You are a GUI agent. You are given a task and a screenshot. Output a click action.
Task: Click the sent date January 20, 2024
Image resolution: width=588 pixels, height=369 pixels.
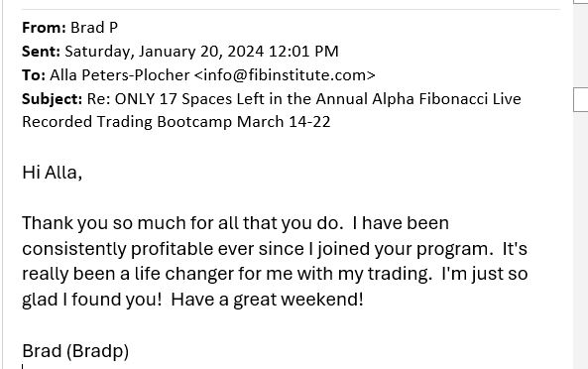point(201,51)
